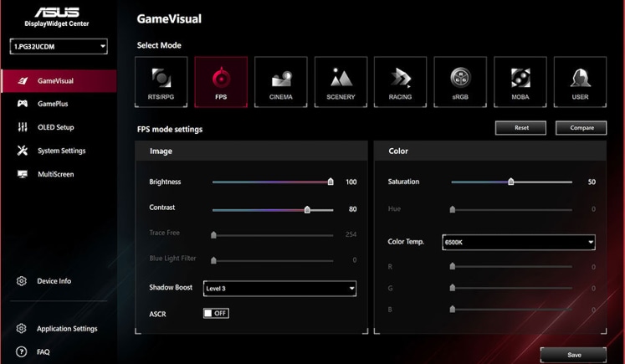Go to OLED Setup section
The width and height of the screenshot is (625, 364).
55,128
